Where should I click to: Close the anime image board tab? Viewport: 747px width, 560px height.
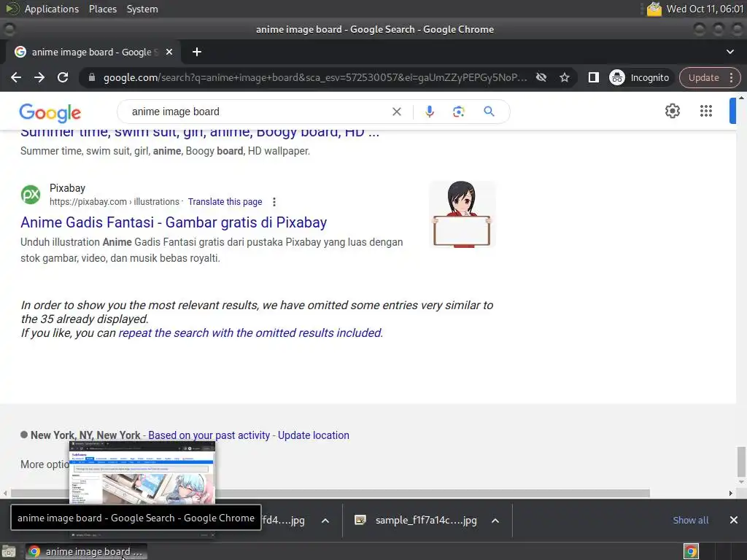click(x=169, y=52)
